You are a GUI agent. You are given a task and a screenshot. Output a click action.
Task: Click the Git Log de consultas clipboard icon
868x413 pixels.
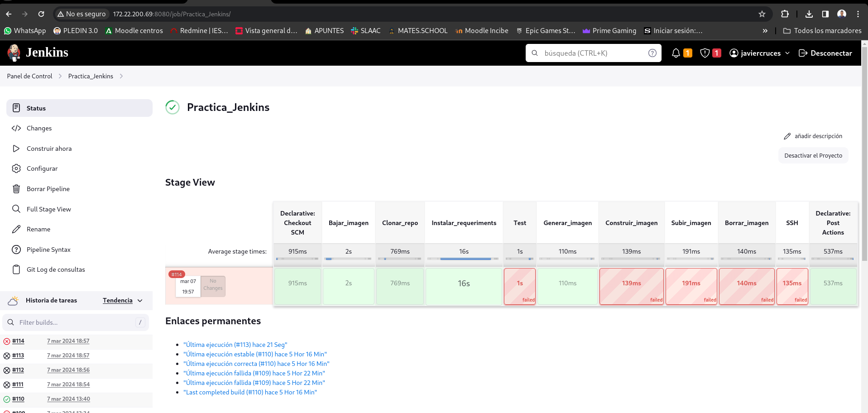16,269
